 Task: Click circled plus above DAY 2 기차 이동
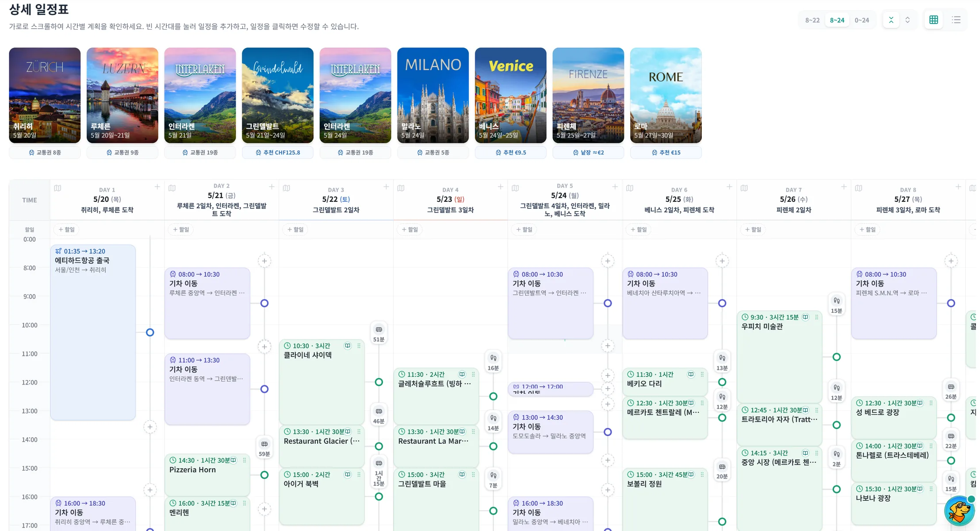tap(264, 261)
